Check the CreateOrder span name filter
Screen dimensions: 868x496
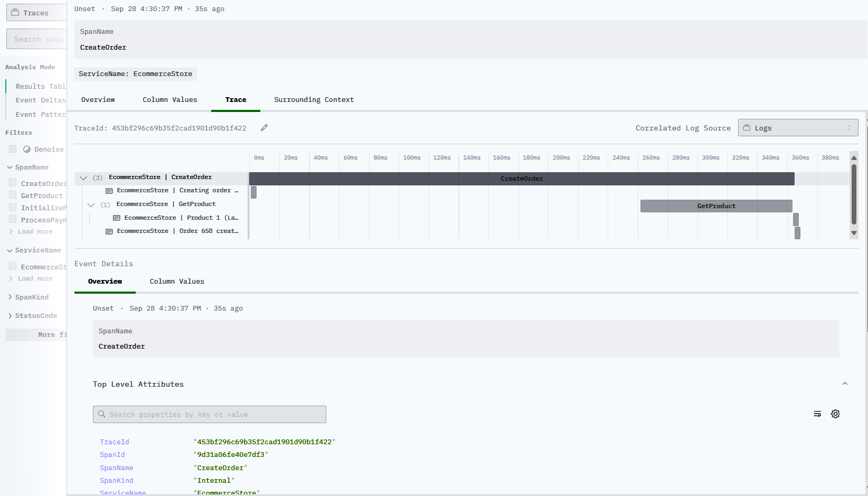[13, 183]
